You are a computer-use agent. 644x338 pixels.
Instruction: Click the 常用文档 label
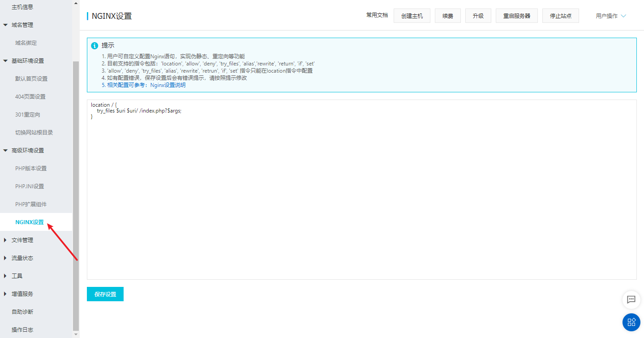pos(377,15)
